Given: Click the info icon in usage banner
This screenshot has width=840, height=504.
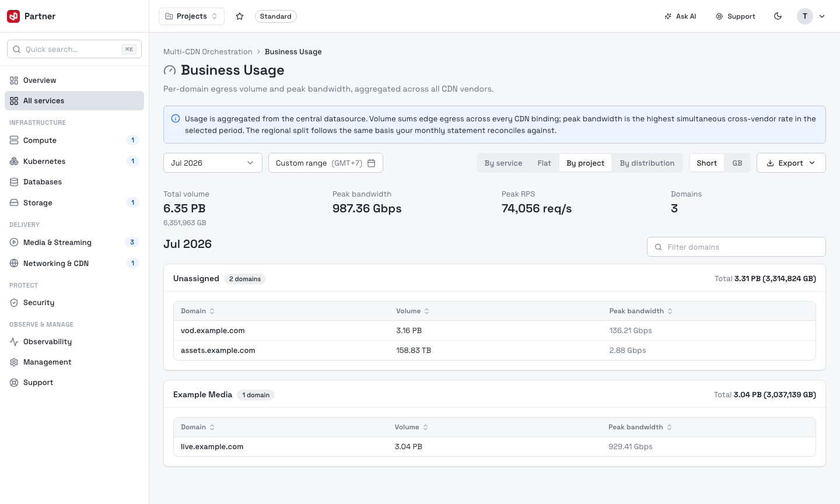Looking at the screenshot, I should point(176,118).
